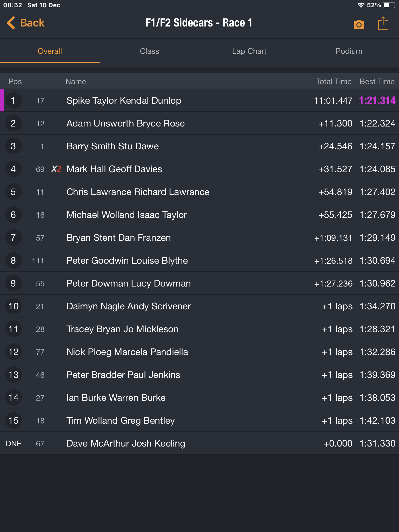The height and width of the screenshot is (532, 399).
Task: Tap the battery status indicator
Action: [x=389, y=5]
